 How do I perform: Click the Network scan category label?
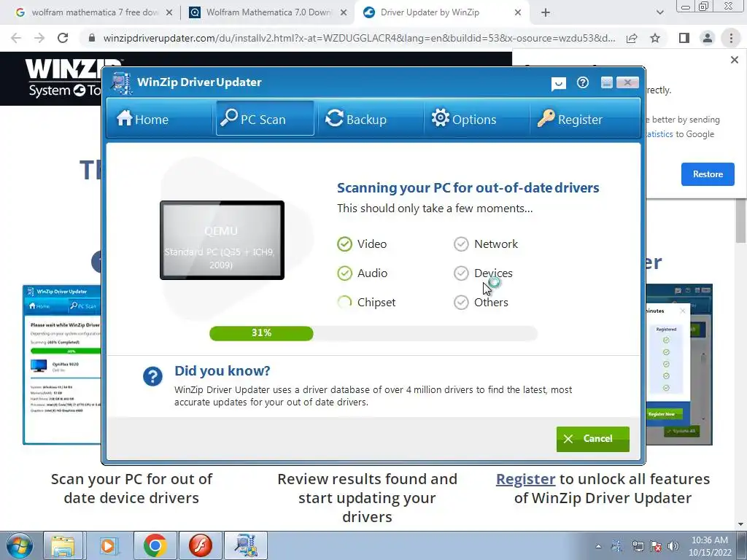(x=496, y=244)
